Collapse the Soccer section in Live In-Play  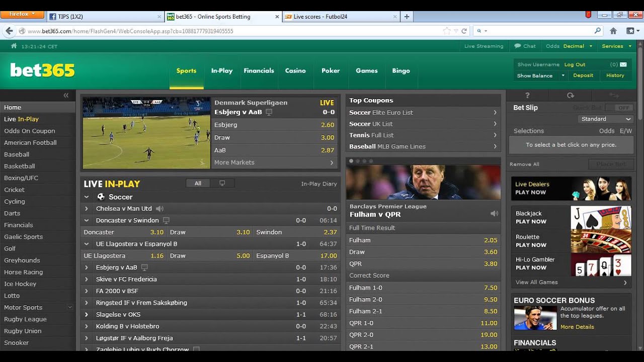click(87, 197)
